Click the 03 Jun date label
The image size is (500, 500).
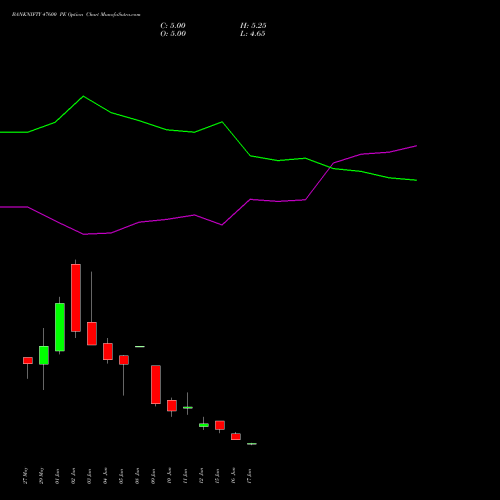click(x=90, y=476)
